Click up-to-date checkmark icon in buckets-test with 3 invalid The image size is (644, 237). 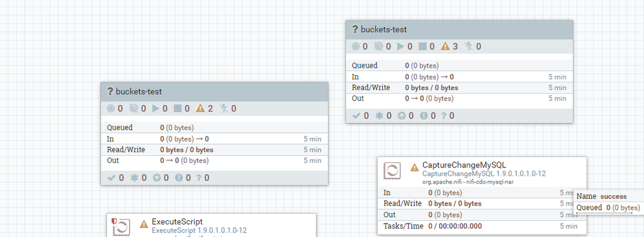pos(356,116)
